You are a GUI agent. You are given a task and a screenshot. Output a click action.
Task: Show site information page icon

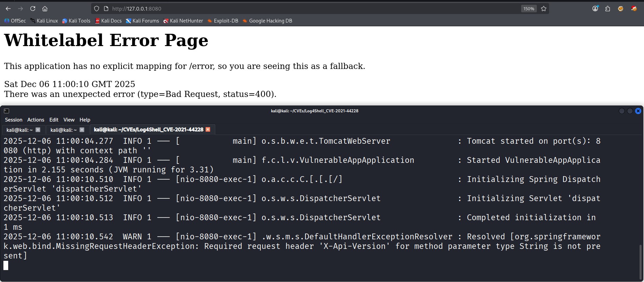106,9
